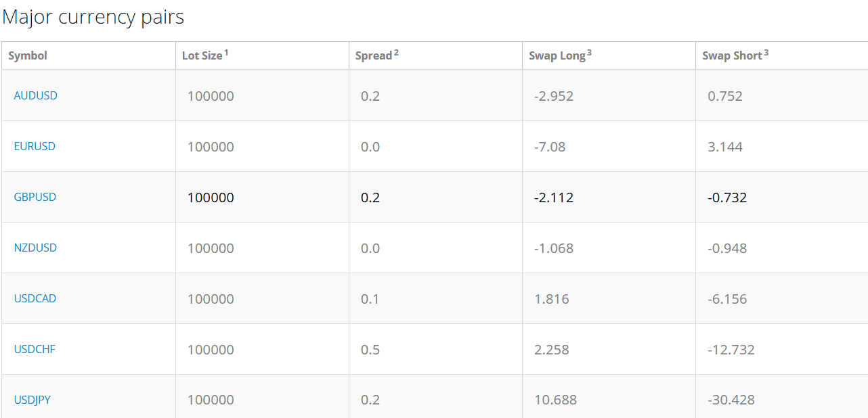The image size is (868, 418).
Task: Open the GBPUSD symbol details
Action: click(x=35, y=197)
